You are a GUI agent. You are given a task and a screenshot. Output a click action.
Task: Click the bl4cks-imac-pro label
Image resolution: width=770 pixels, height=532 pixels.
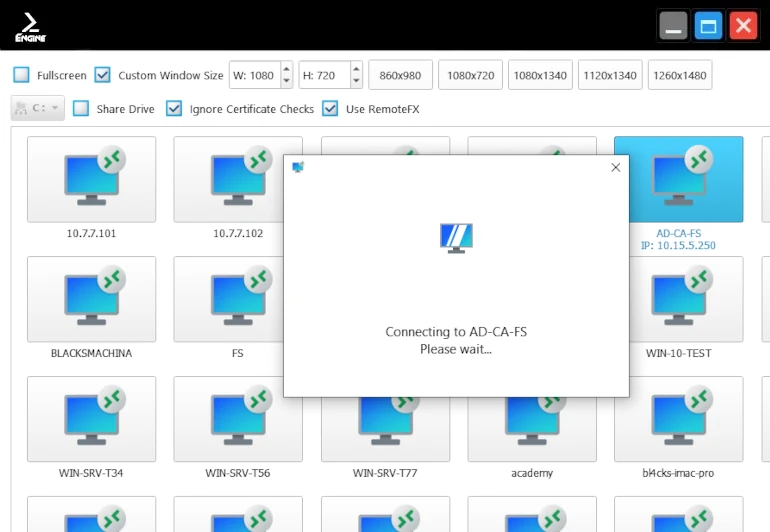[678, 473]
